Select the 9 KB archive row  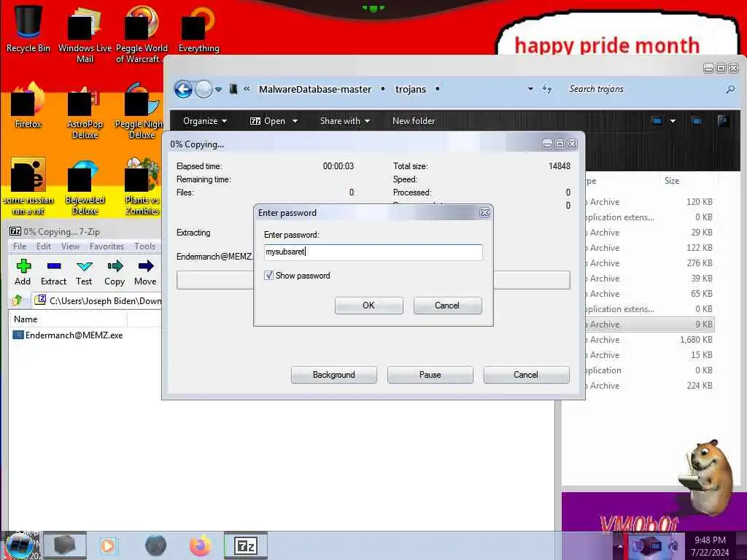click(x=650, y=324)
